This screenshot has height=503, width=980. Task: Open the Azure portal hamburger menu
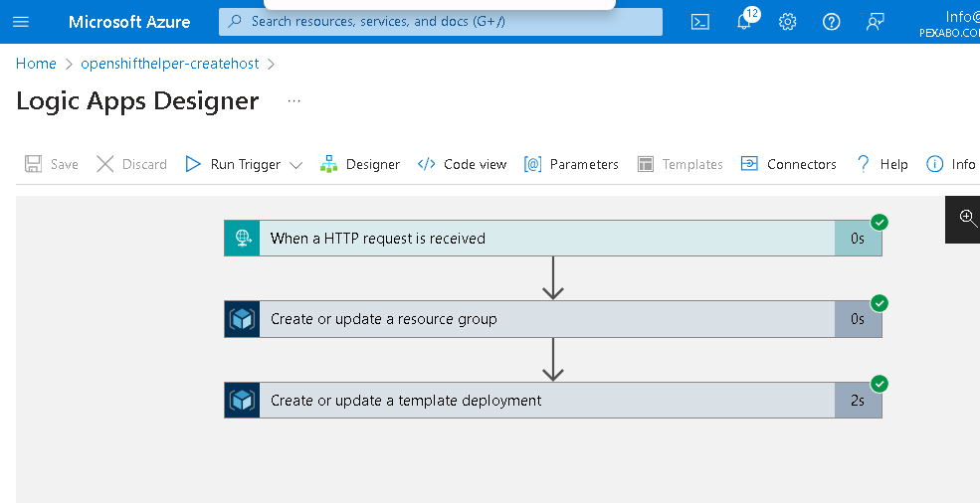pos(21,22)
